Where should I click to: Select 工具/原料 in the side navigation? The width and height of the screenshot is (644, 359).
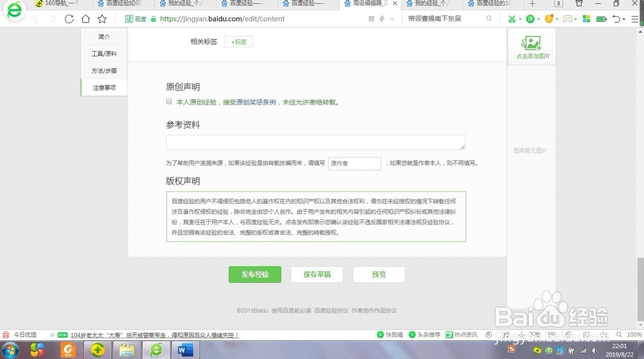(104, 54)
